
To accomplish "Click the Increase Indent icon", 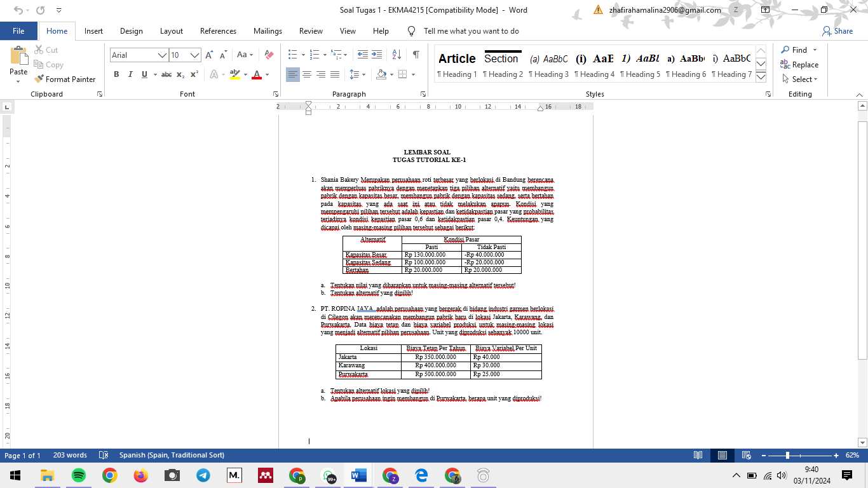I will tap(377, 55).
